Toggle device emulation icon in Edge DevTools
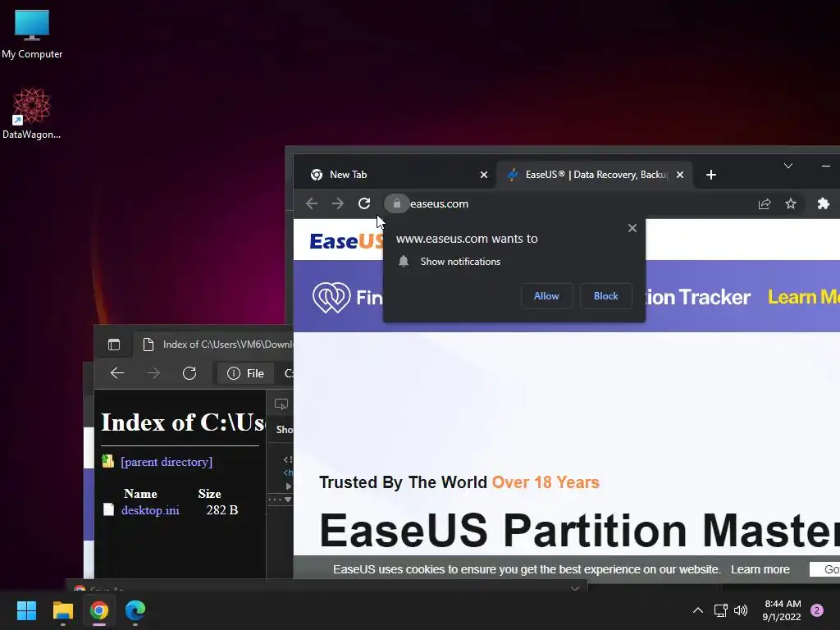 281,404
